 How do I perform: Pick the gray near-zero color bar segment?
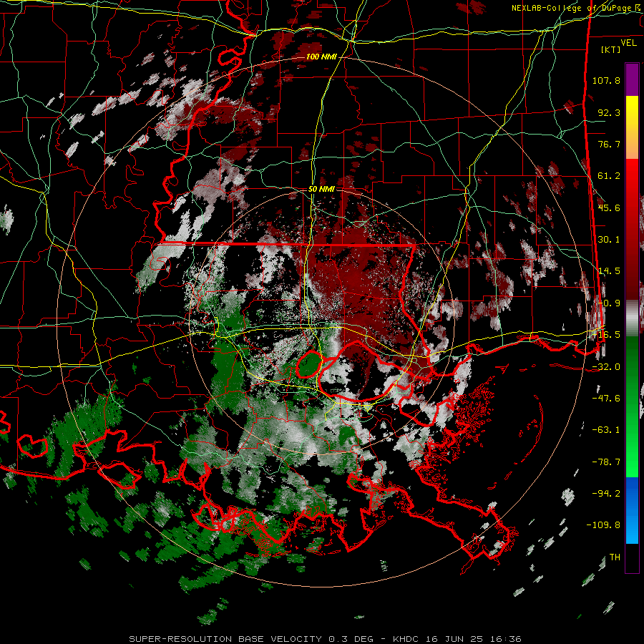632,318
